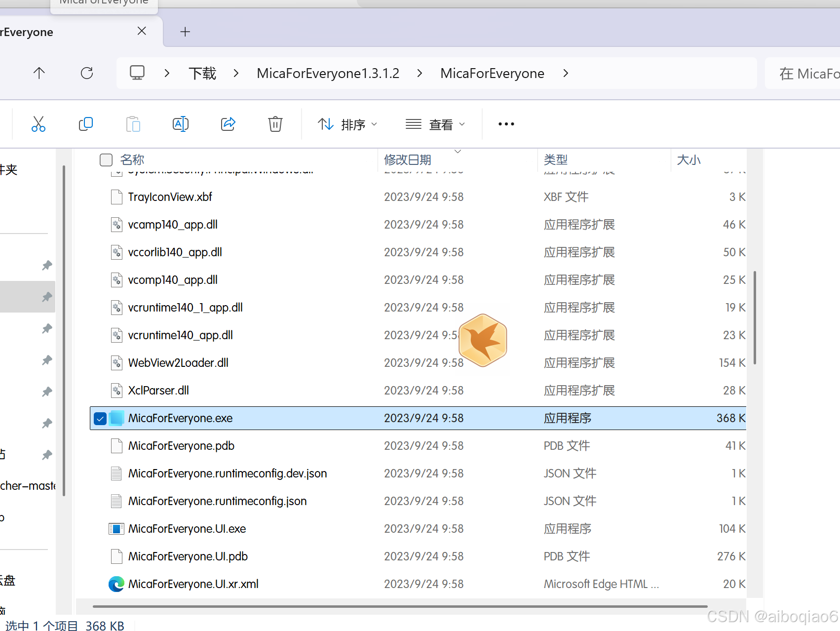Select MicaForEveryone.pdb file name
The height and width of the screenshot is (631, 840).
click(x=181, y=446)
